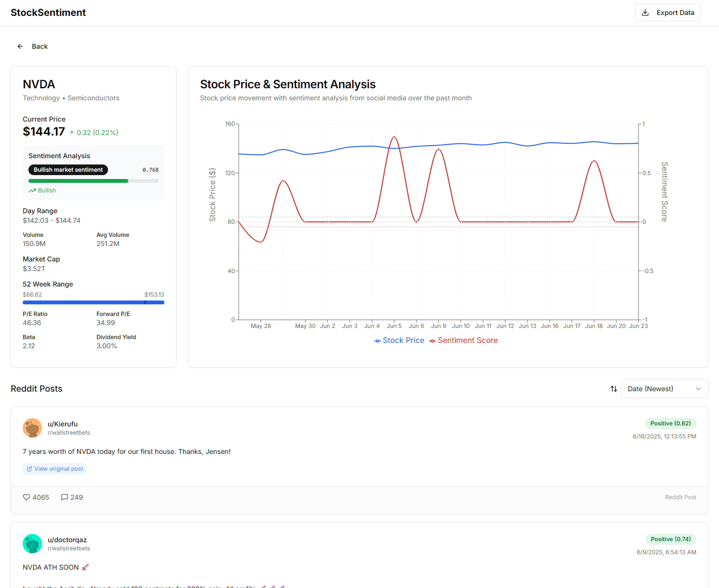The height and width of the screenshot is (588, 719).
Task: Click the Jun 18 sentiment peak on chart
Action: (x=594, y=161)
